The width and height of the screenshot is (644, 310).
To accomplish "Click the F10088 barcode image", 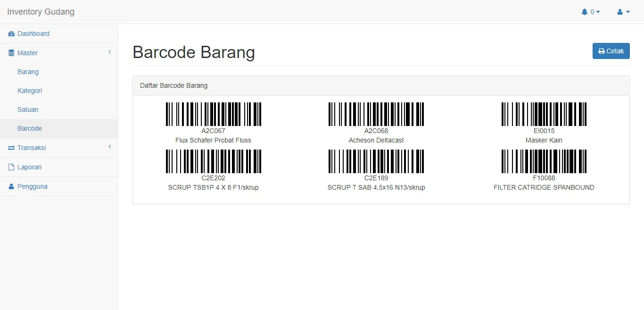I will tap(544, 161).
